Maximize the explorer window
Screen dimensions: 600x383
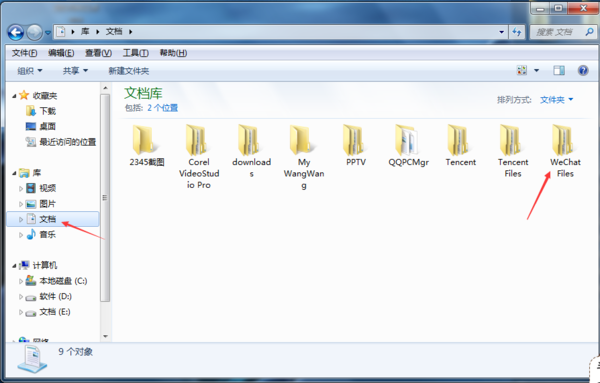click(559, 8)
